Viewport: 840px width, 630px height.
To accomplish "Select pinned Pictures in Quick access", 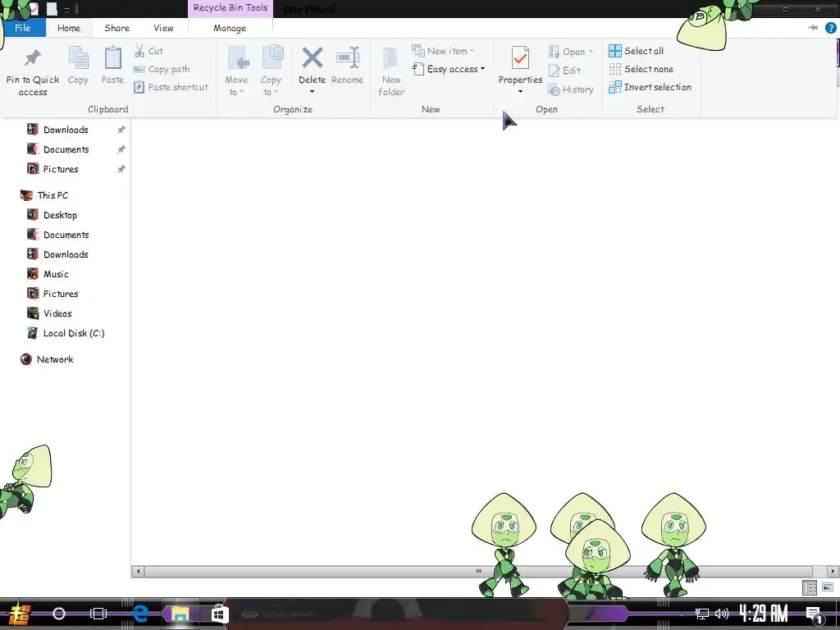I will (x=61, y=169).
